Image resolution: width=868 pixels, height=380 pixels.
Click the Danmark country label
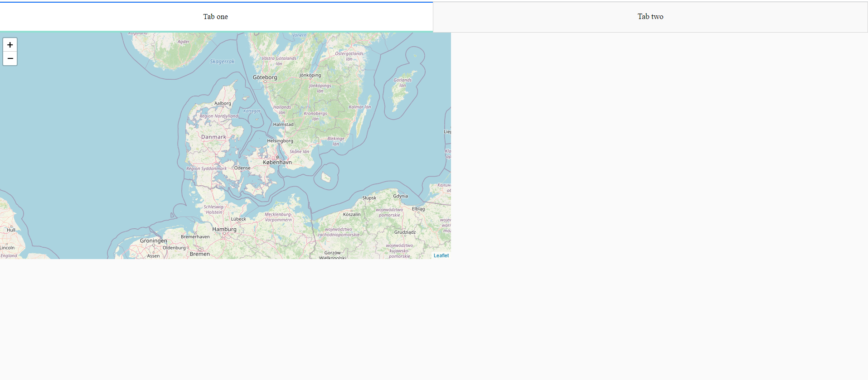[x=213, y=137]
